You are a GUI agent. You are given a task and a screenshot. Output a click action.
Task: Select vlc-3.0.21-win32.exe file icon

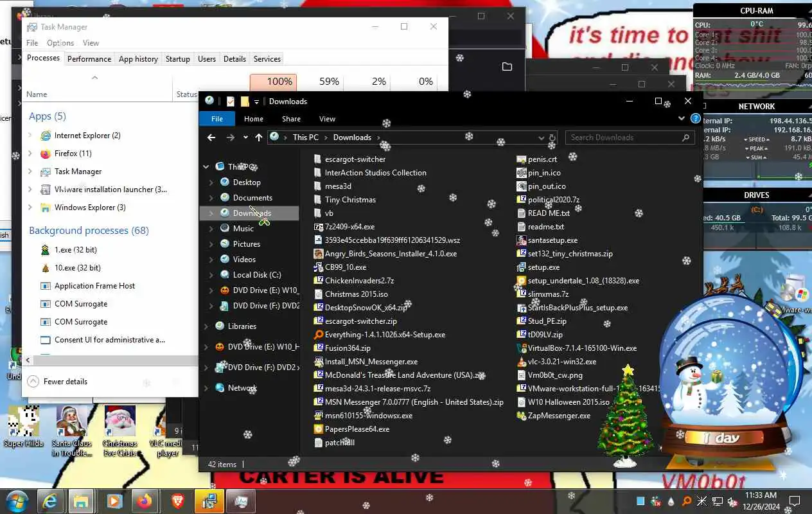click(522, 362)
